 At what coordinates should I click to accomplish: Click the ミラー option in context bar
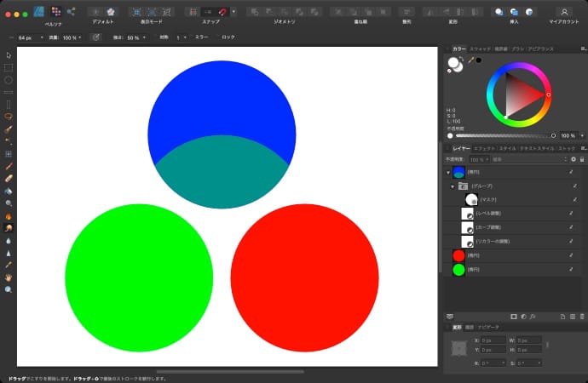pos(202,37)
